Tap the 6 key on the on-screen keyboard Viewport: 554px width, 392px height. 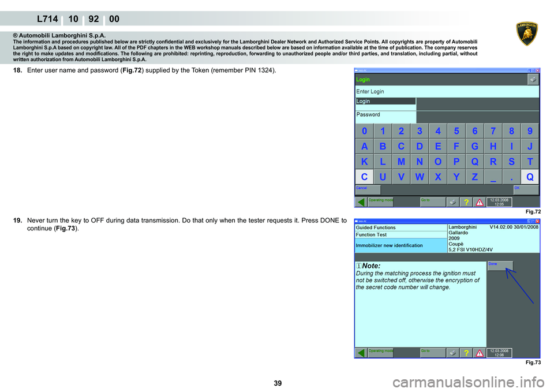475,131
